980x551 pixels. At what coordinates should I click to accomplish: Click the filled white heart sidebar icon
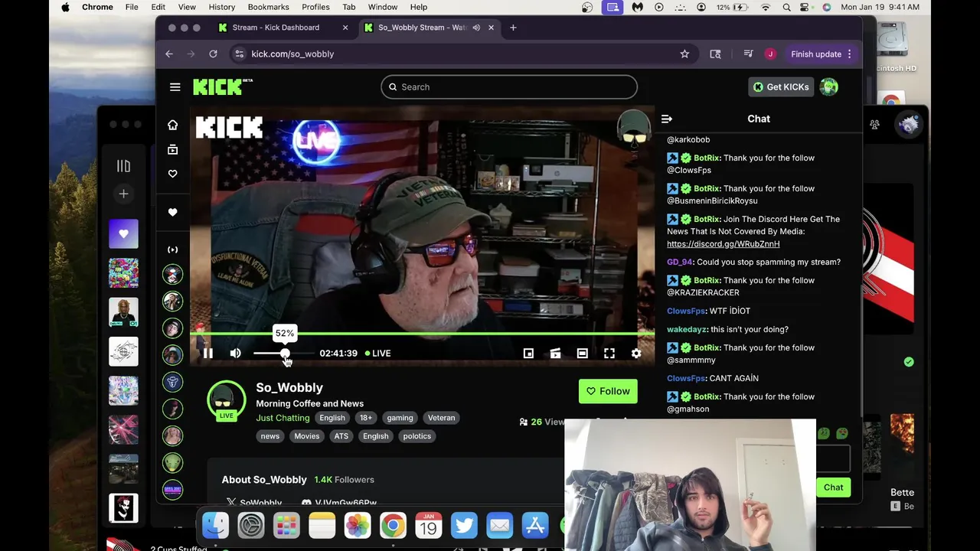pyautogui.click(x=172, y=212)
